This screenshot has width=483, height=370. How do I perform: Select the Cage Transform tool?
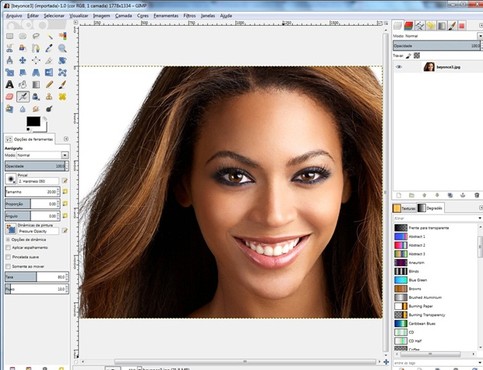62,72
